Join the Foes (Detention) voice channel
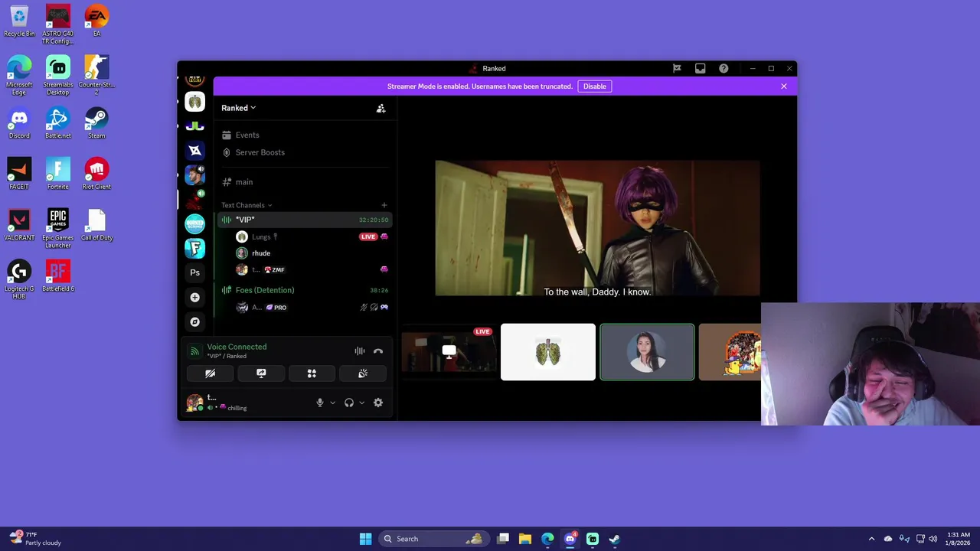The image size is (980, 551). [x=305, y=290]
